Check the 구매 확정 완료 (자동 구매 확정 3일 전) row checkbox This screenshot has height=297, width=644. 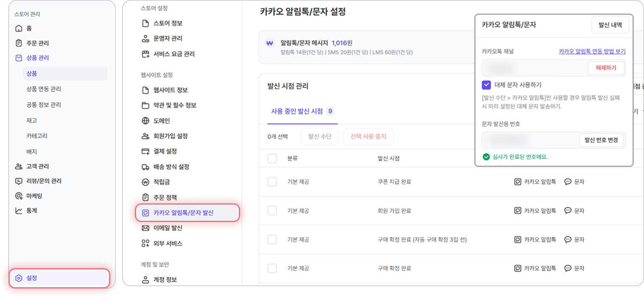(272, 239)
